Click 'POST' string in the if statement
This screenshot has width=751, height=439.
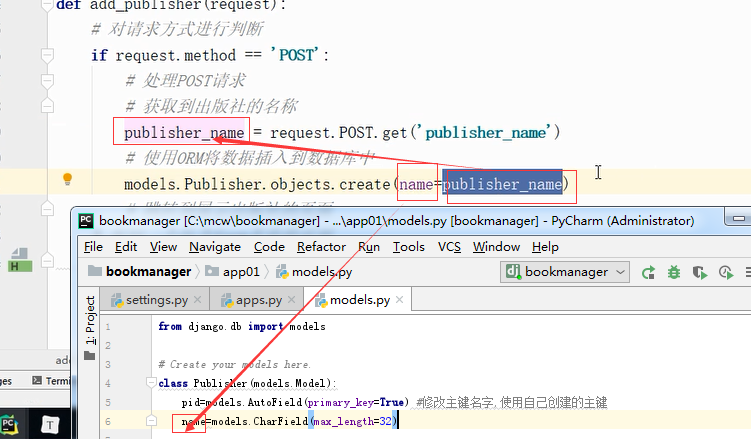point(294,55)
